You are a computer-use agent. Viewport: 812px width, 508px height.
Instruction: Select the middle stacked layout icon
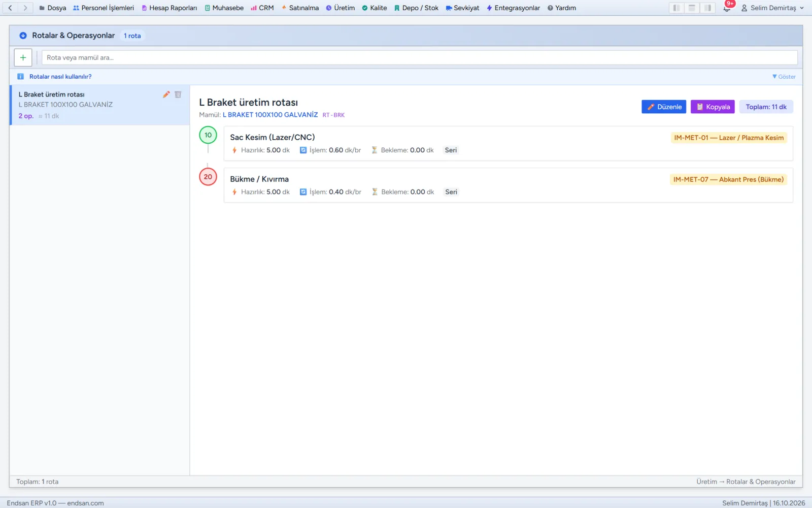click(x=692, y=8)
